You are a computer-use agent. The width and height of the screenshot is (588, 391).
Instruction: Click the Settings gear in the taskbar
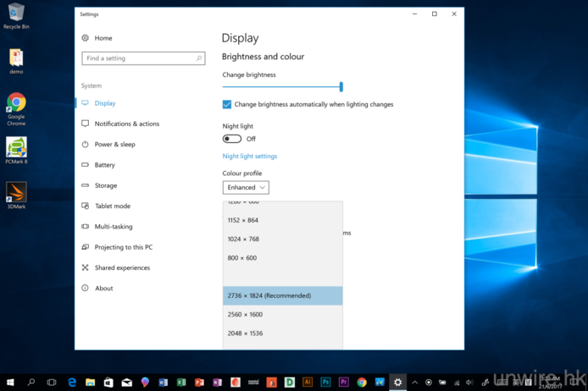(x=397, y=383)
